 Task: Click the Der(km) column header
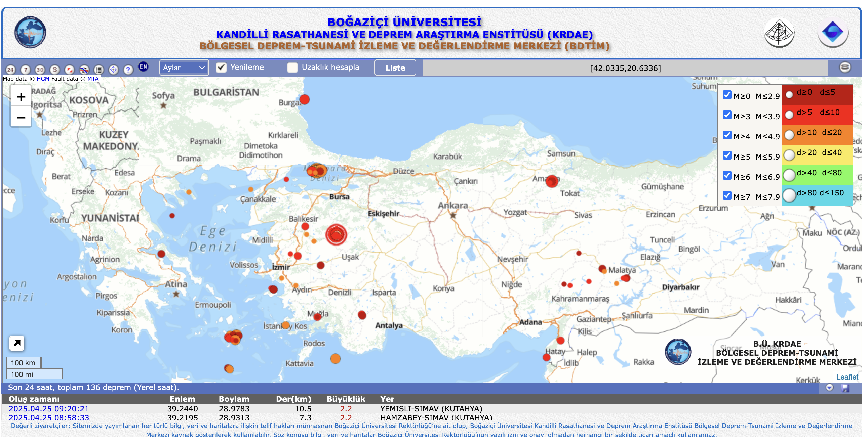tap(293, 399)
